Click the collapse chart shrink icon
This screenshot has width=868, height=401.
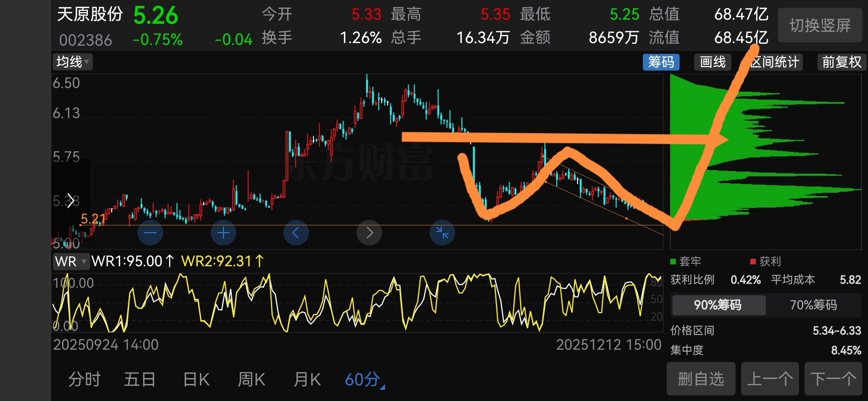coord(442,233)
